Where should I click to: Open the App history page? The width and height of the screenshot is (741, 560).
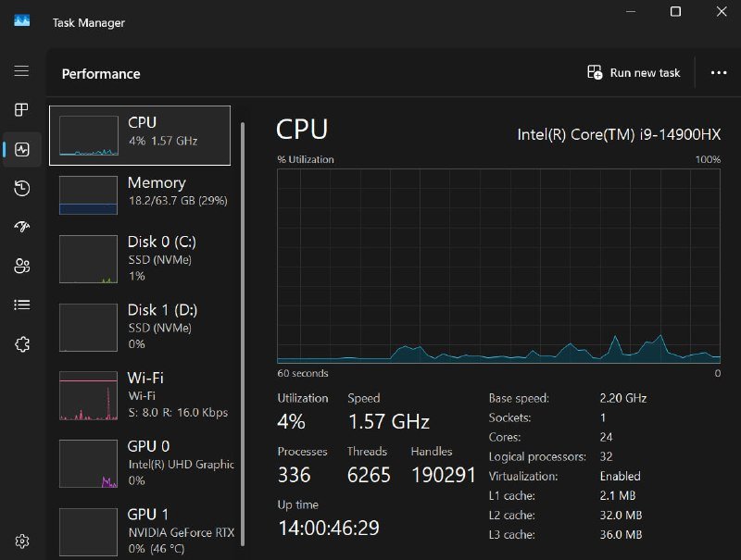[21, 189]
